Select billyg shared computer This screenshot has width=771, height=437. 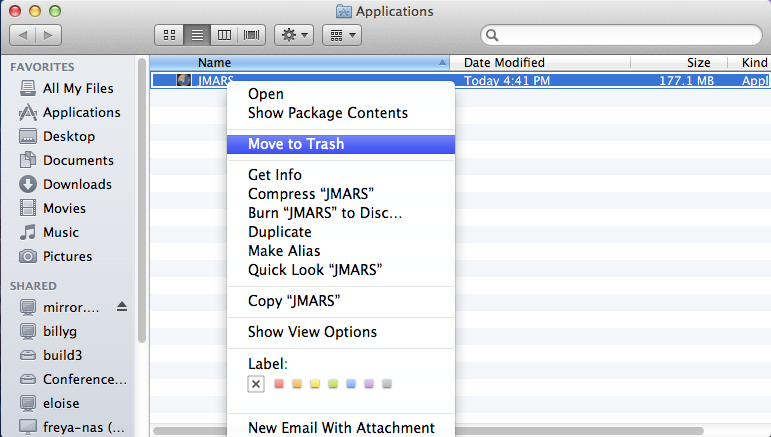48,331
